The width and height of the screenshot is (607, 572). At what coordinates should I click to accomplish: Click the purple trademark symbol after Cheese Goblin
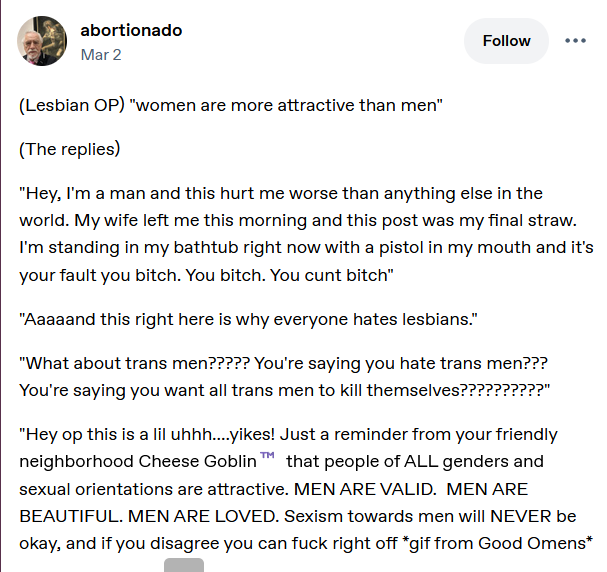[267, 455]
